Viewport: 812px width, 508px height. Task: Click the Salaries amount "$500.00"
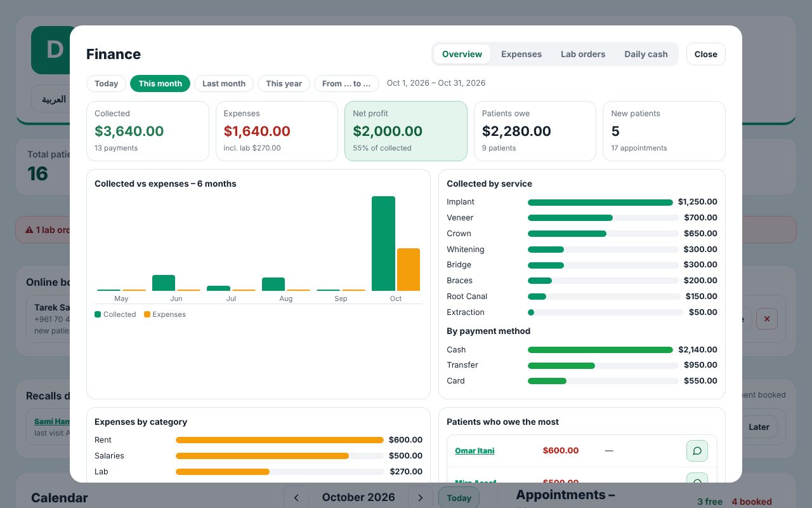[405, 456]
